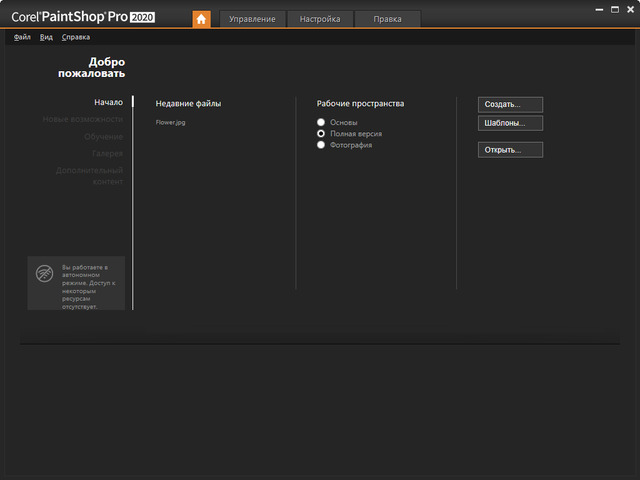Screen dimensions: 640x480
Task: Switch to the Настройка tab
Action: [x=320, y=19]
